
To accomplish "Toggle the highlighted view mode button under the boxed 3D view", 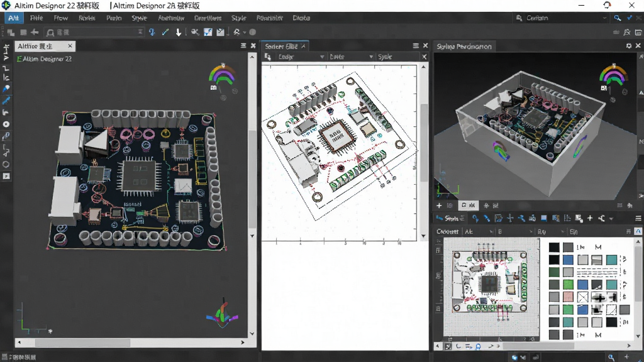I will 468,206.
